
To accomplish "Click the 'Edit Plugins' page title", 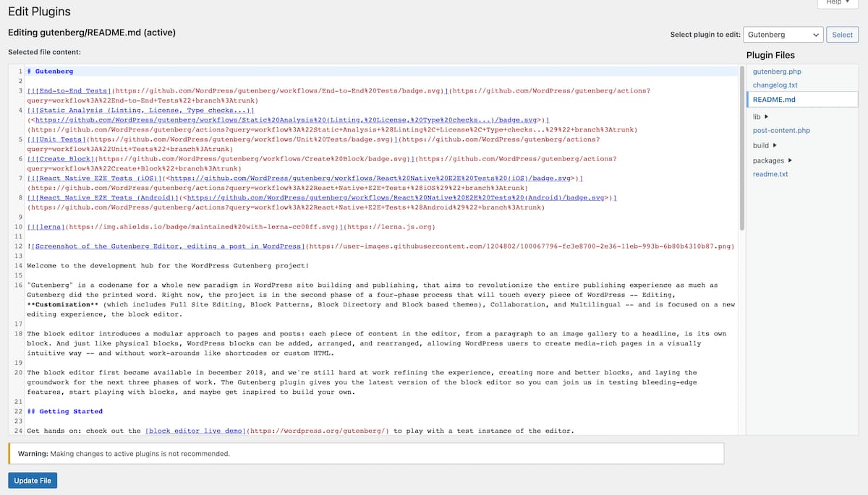I will (39, 12).
